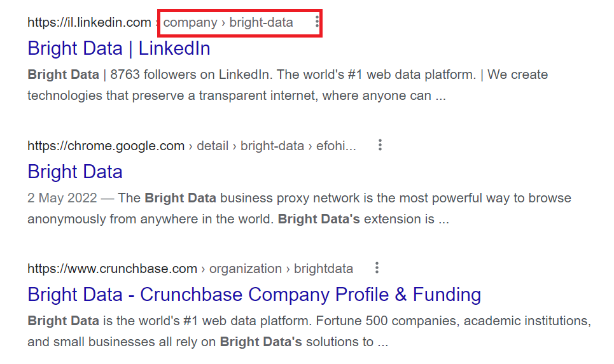Viewport: 614px width, 364px height.
Task: Open the Bright Data | LinkedIn title link
Action: pyautogui.click(x=118, y=48)
